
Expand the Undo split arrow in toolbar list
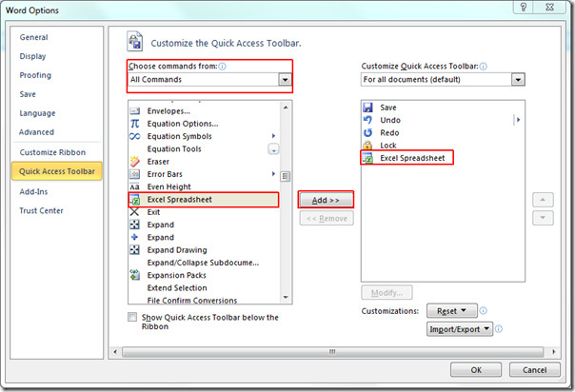pos(518,120)
